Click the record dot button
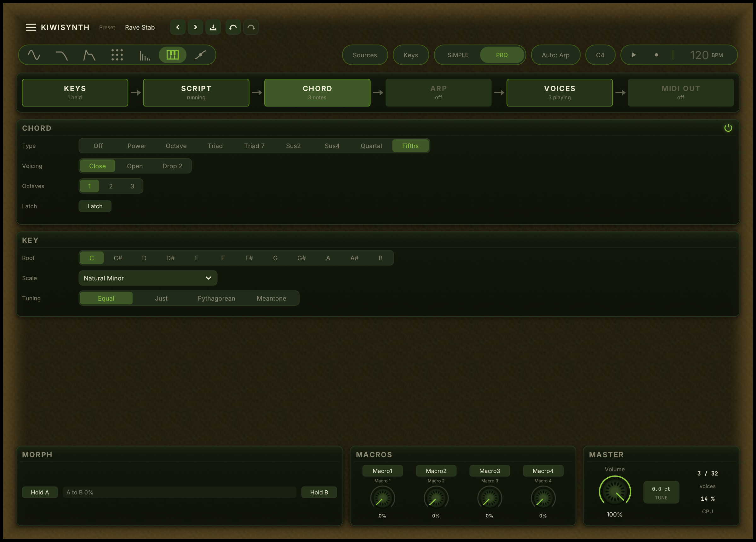 [656, 55]
